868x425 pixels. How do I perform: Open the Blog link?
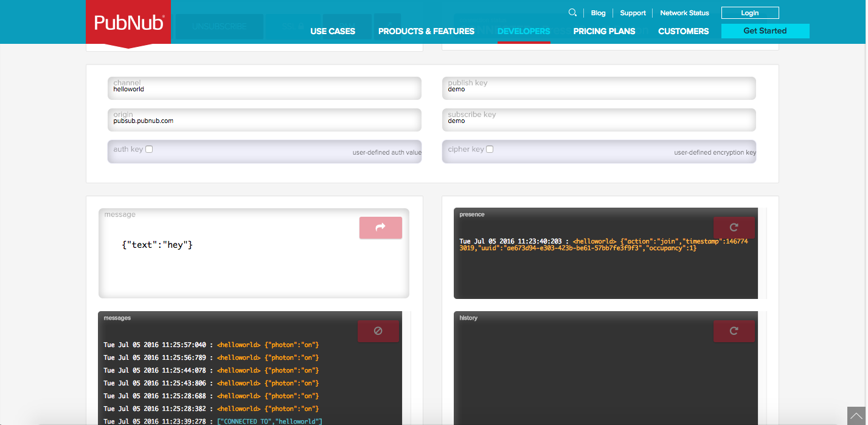tap(598, 13)
